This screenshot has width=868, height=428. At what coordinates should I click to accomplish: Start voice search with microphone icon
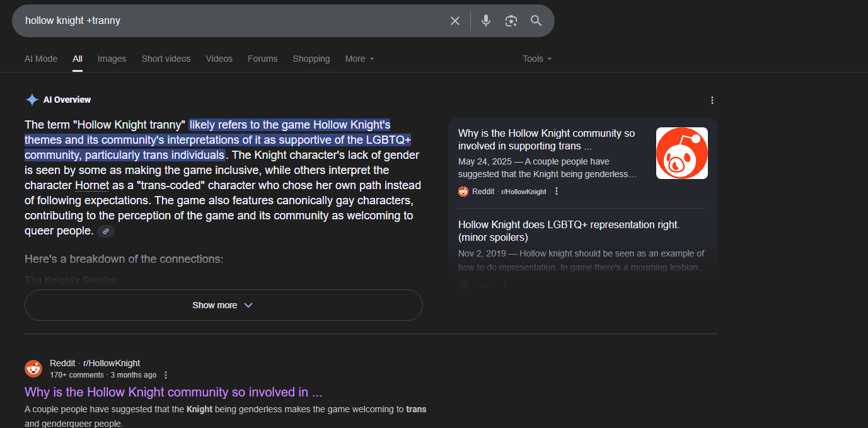point(486,21)
